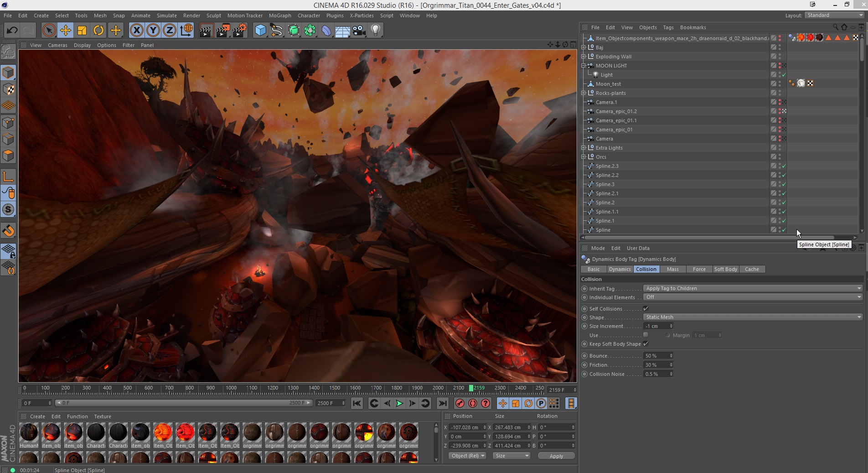Toggle Autokeying record button
This screenshot has width=868, height=473.
coord(473,403)
